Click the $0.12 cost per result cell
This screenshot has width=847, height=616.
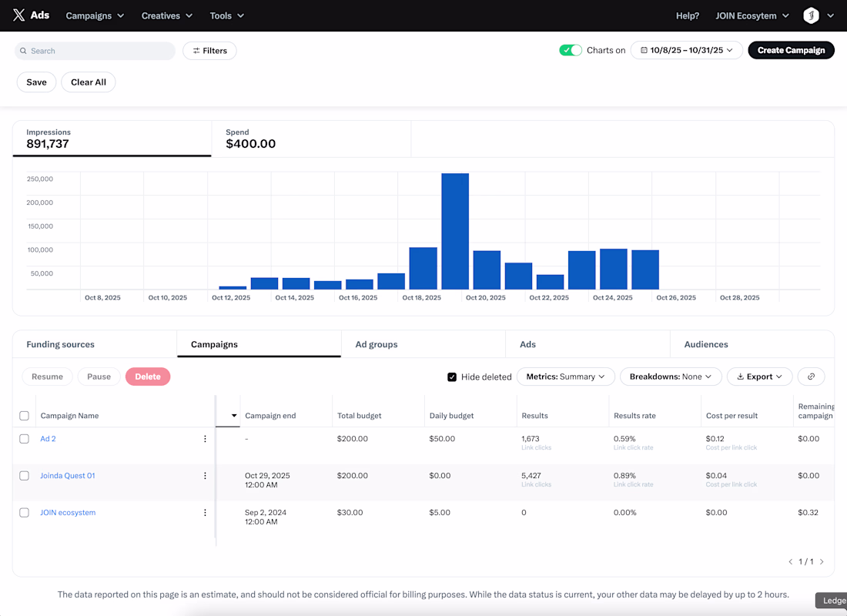pyautogui.click(x=715, y=439)
